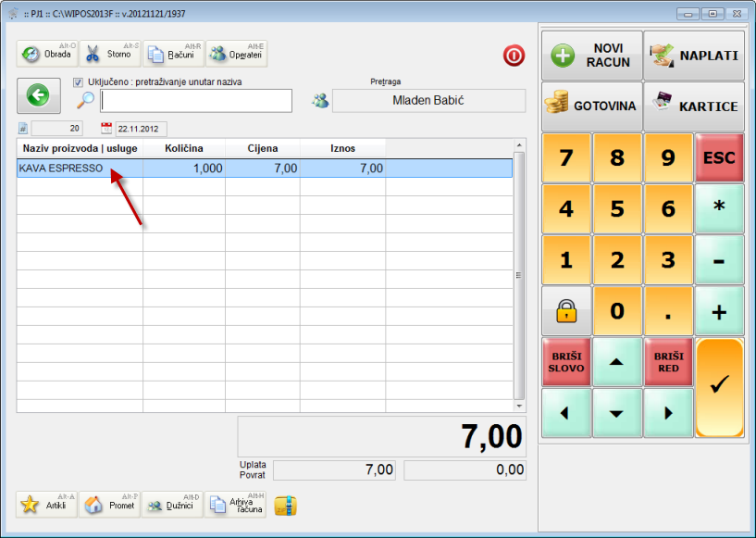Uncheck the pretraživanje unutar naziva checkbox
Image resolution: width=756 pixels, height=538 pixels.
tap(79, 82)
